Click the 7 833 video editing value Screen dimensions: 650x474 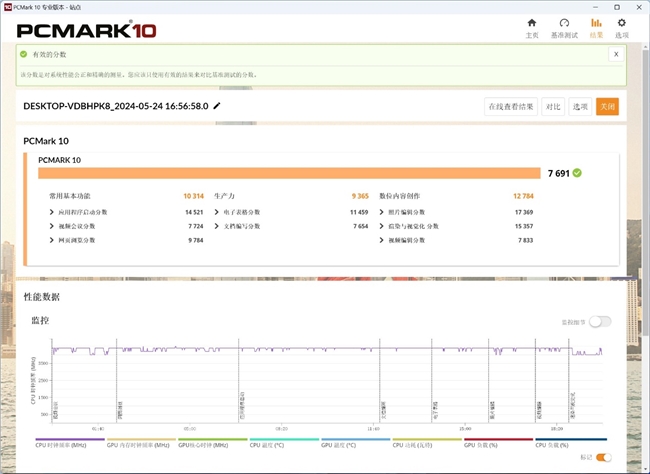tap(526, 240)
